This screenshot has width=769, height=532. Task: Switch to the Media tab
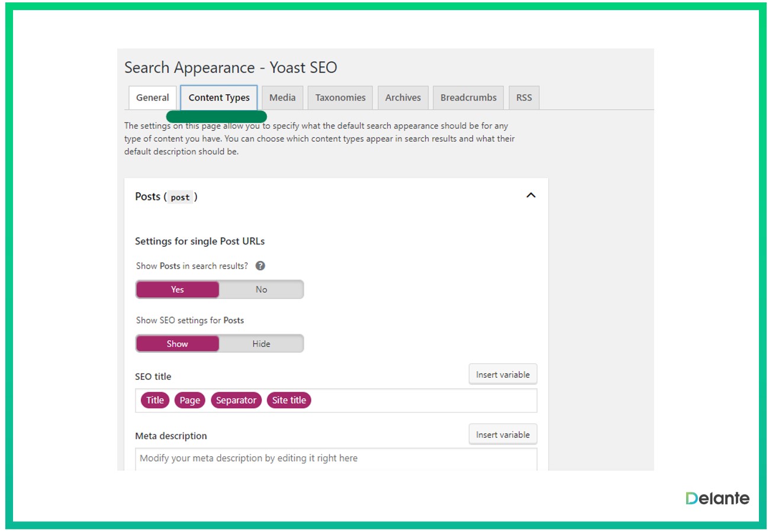[x=282, y=97]
